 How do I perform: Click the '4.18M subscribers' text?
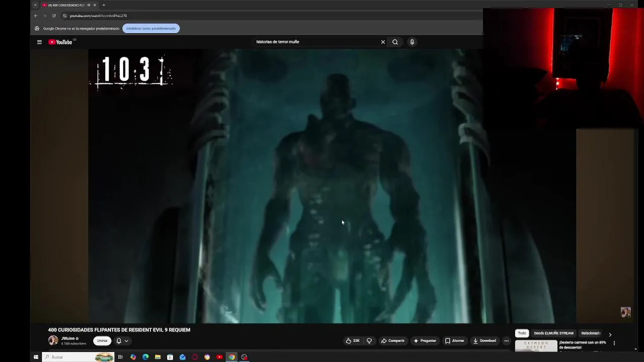(73, 344)
